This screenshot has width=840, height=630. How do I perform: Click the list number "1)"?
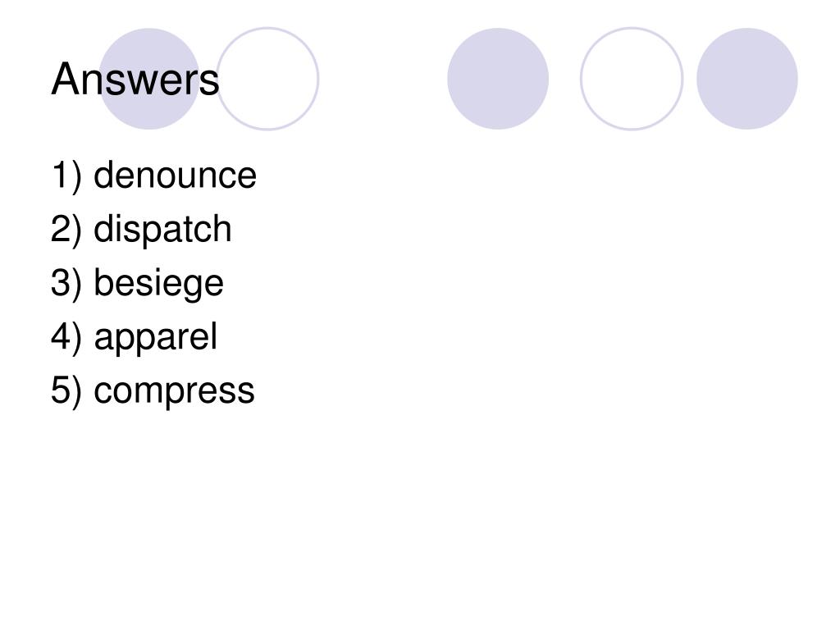(x=67, y=176)
